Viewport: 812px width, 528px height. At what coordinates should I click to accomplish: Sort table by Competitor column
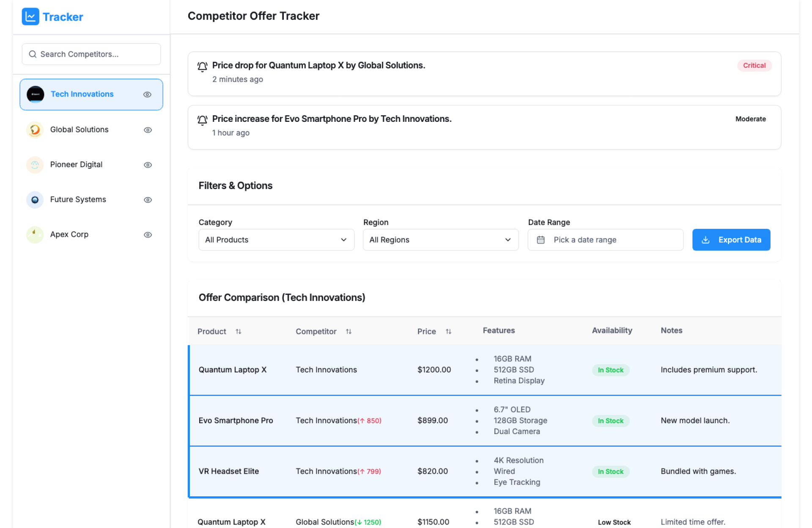[348, 332]
